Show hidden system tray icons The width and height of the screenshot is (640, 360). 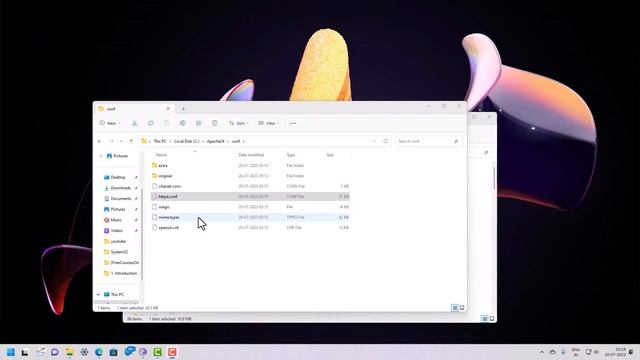click(x=542, y=352)
